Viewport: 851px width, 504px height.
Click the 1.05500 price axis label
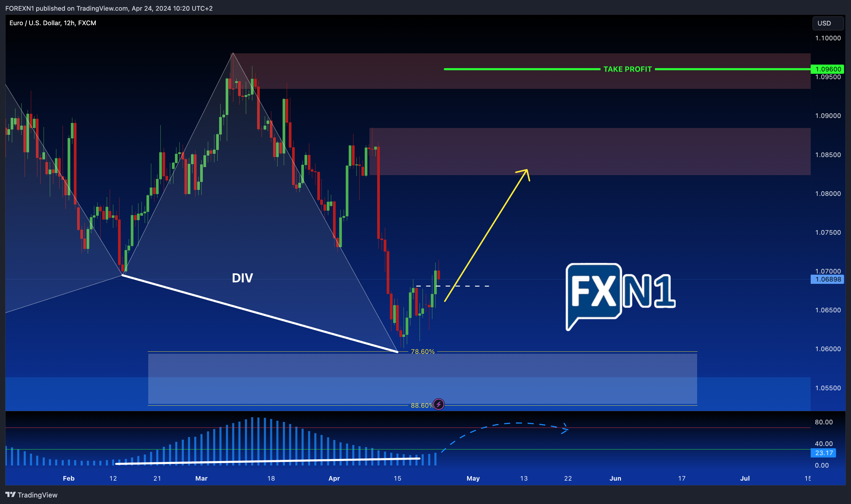click(828, 388)
